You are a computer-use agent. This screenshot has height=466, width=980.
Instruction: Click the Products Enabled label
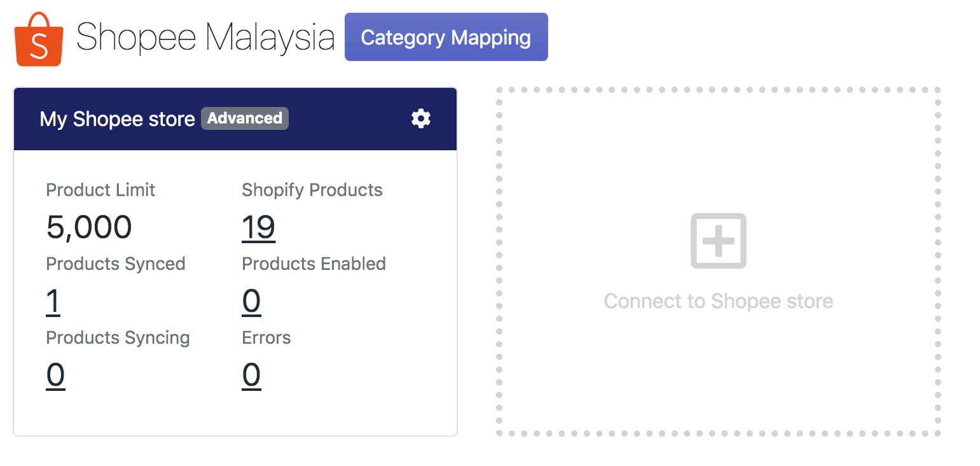[314, 264]
